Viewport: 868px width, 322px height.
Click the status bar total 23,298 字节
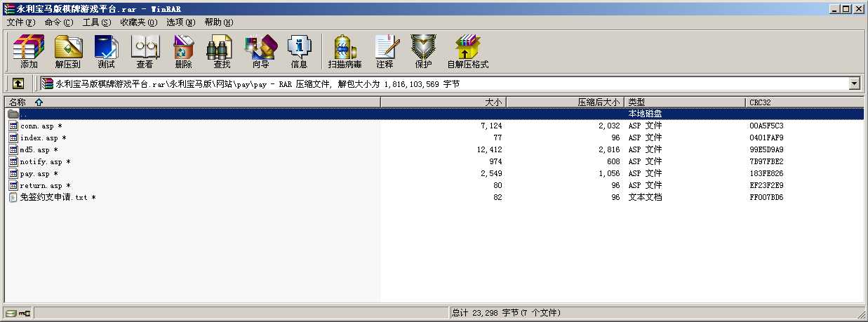[506, 313]
